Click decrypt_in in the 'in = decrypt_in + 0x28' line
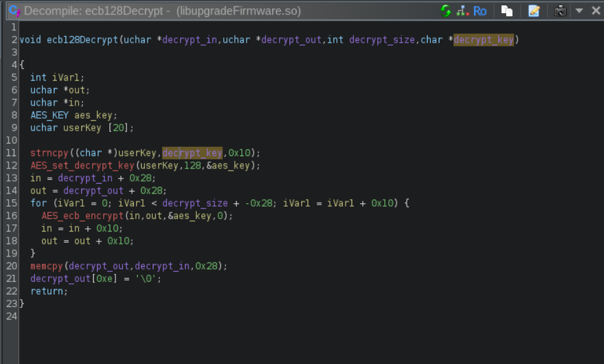The height and width of the screenshot is (364, 604). click(x=85, y=178)
